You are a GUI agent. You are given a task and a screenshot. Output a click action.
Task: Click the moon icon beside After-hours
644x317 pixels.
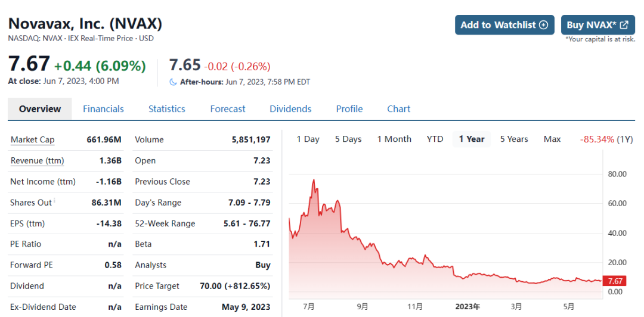[x=174, y=82]
